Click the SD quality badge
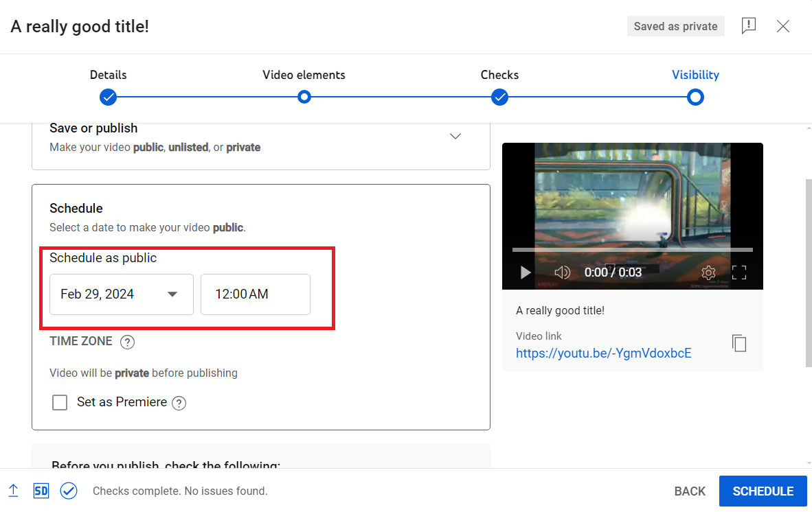812x512 pixels. (41, 491)
